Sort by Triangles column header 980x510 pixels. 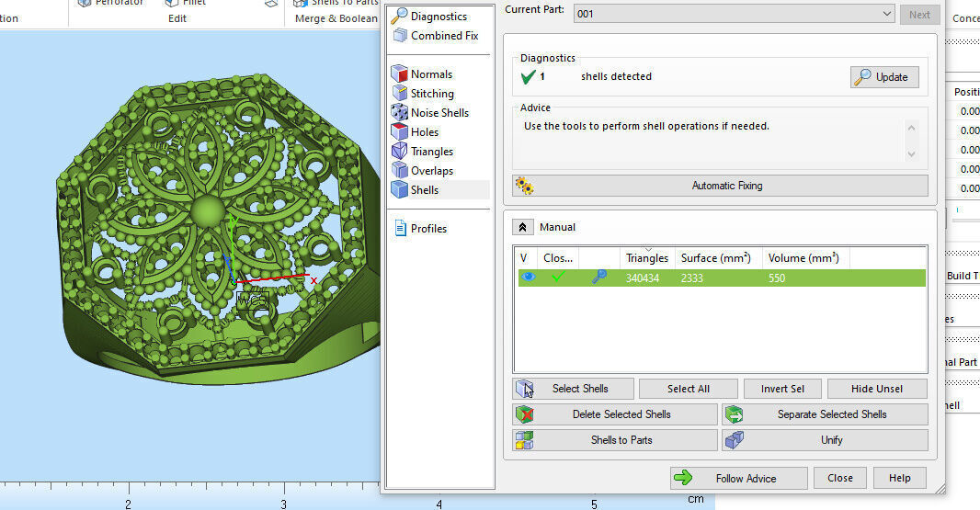[x=647, y=258]
